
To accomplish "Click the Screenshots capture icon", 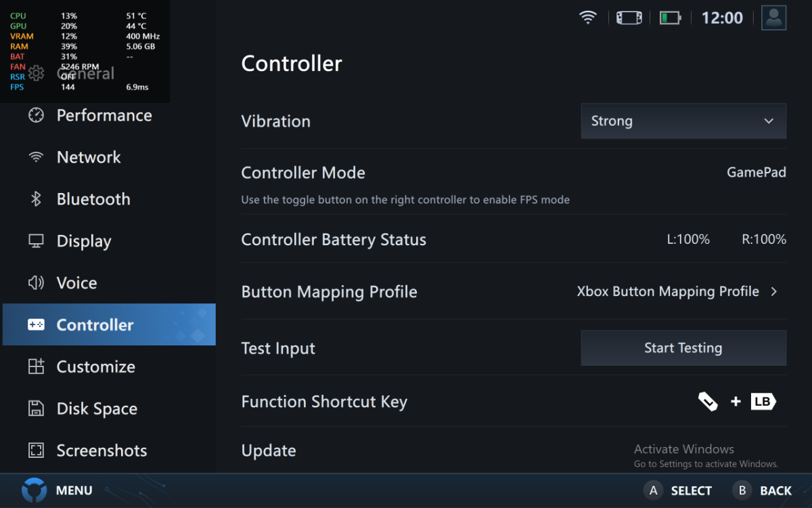I will (36, 450).
